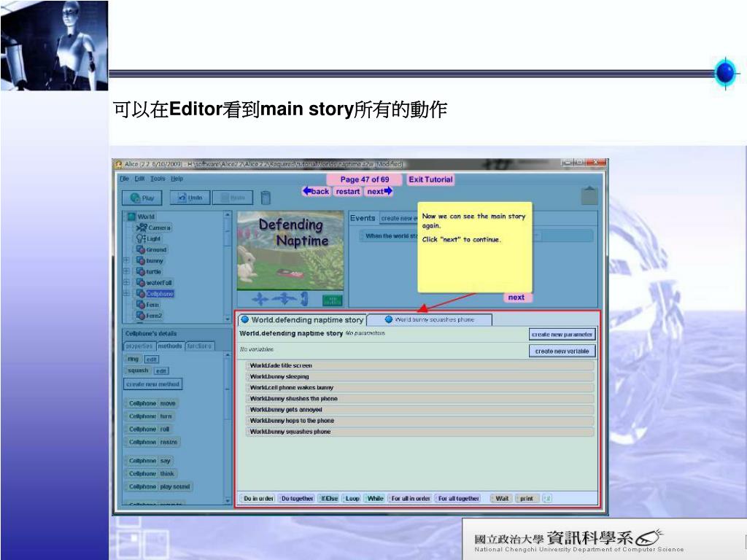Expand the Cellphone tree node
The image size is (747, 560).
[127, 293]
